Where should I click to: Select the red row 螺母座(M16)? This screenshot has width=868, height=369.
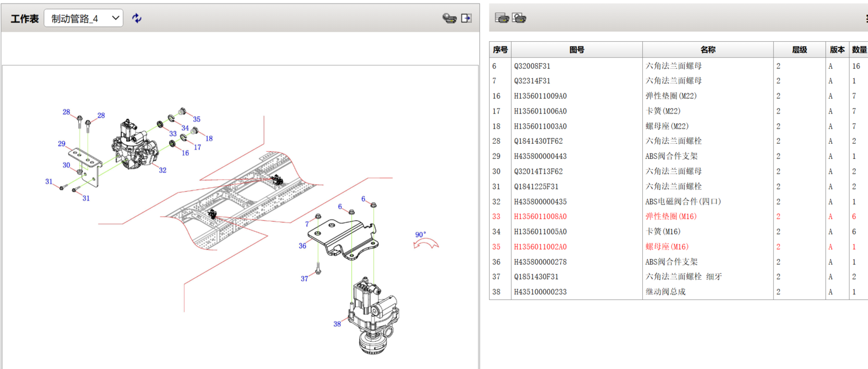[x=667, y=247]
